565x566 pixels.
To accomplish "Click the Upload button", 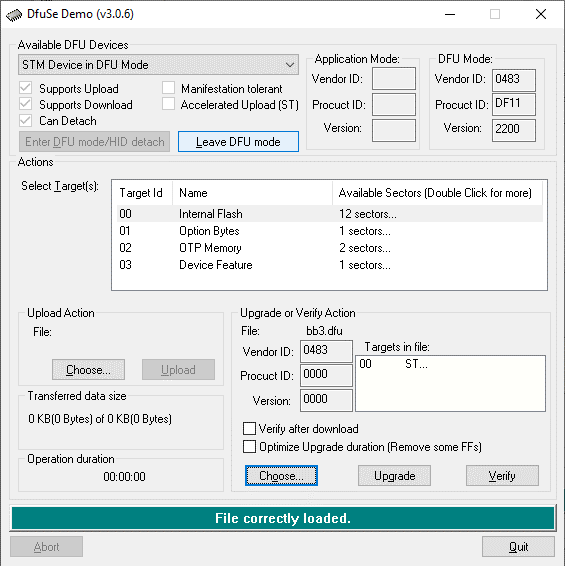I will 178,369.
